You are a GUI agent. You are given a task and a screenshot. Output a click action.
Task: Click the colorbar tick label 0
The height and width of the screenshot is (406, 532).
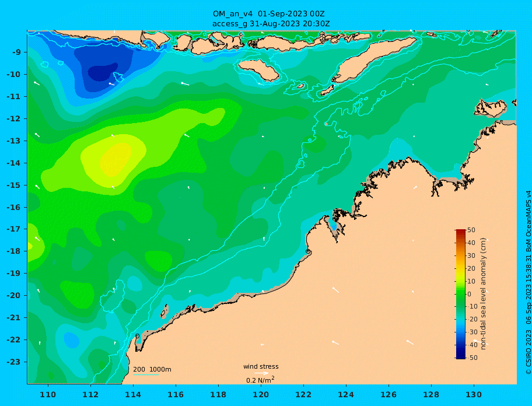(x=470, y=294)
